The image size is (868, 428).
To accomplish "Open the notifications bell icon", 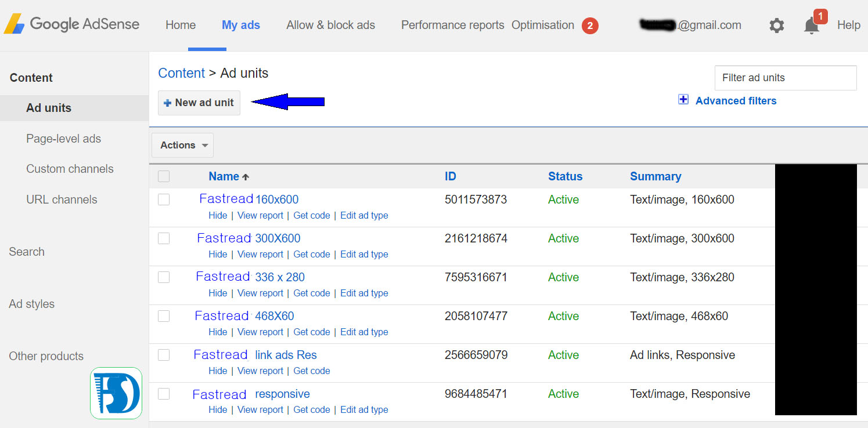I will coord(812,26).
